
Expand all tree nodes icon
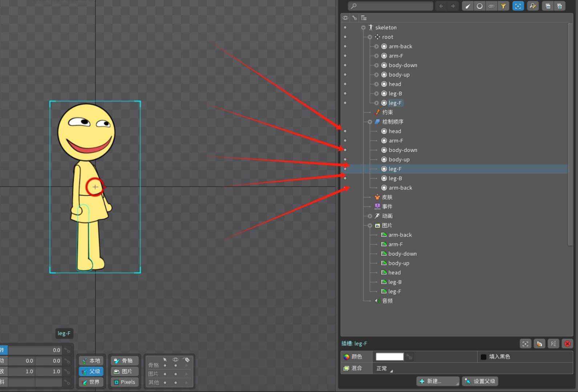click(559, 6)
